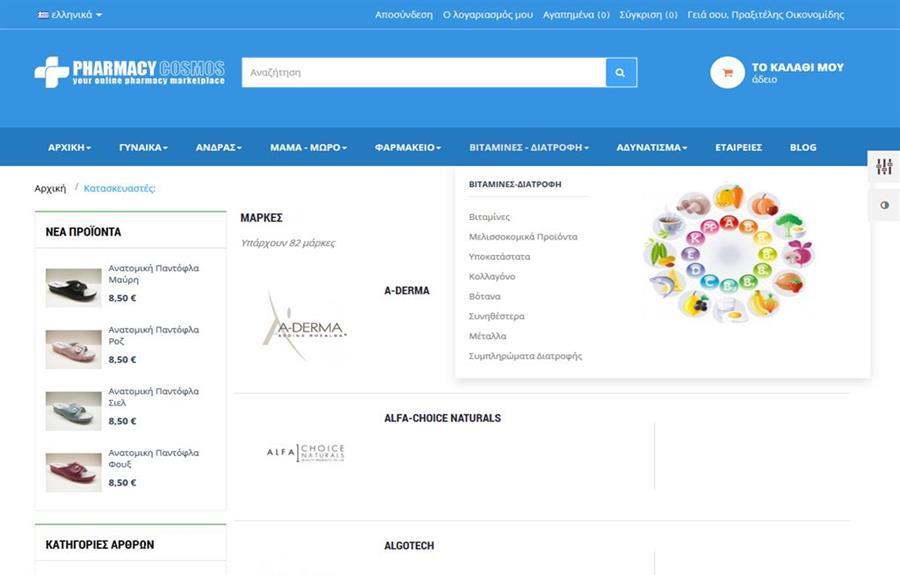Expand the ΑΔΥΝΑΤΙΣΜΑ menu dropdown
The width and height of the screenshot is (900, 575).
pos(651,147)
